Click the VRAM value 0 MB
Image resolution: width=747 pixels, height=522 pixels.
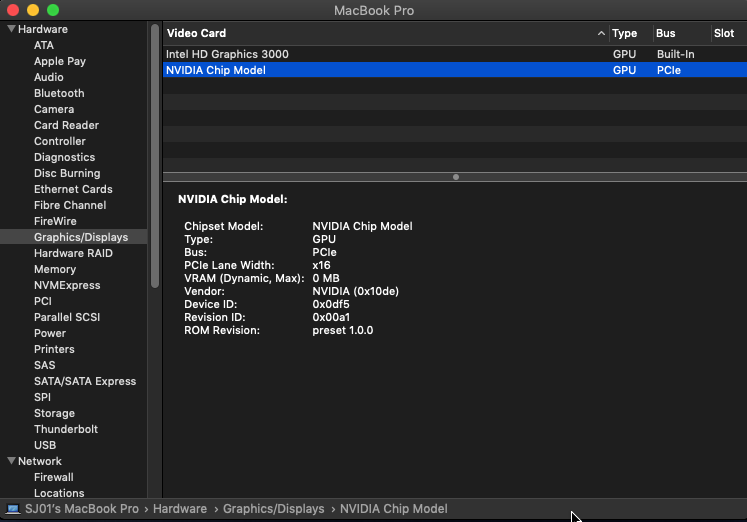326,278
